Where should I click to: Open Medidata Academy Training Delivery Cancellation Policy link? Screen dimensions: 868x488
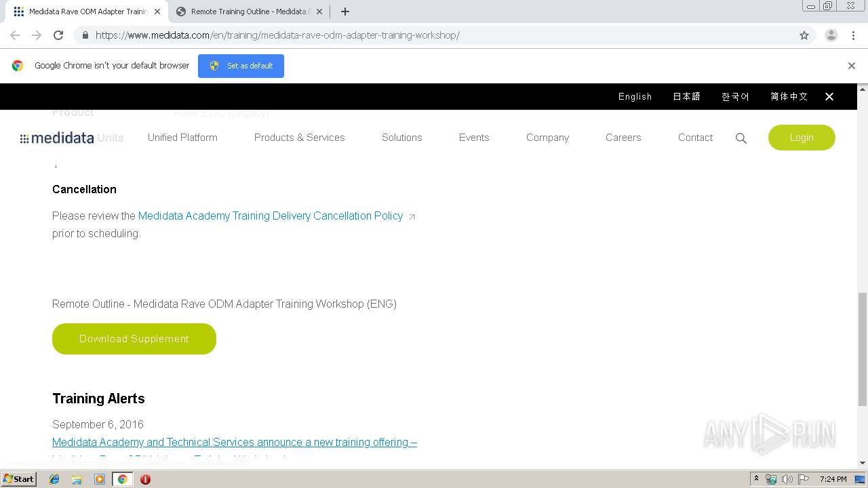point(271,216)
